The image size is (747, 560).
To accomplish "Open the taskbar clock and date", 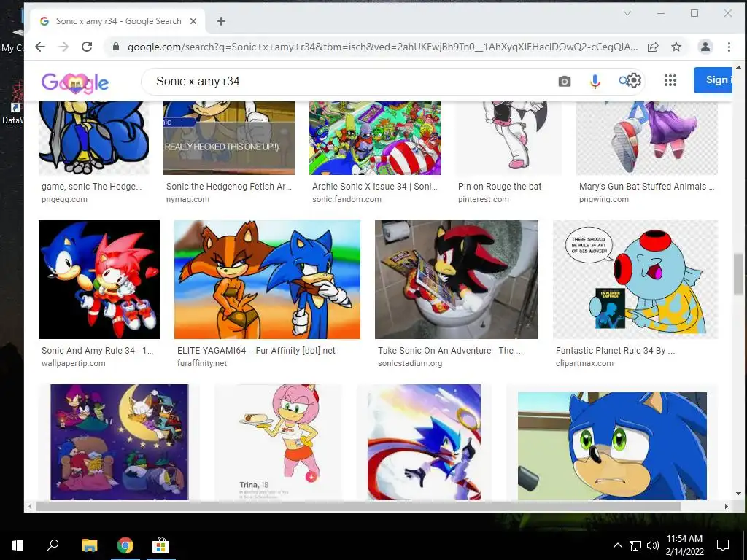I will pos(684,545).
